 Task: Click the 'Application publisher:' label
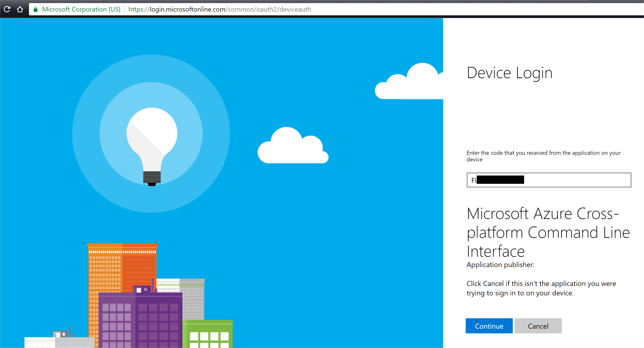pos(500,265)
